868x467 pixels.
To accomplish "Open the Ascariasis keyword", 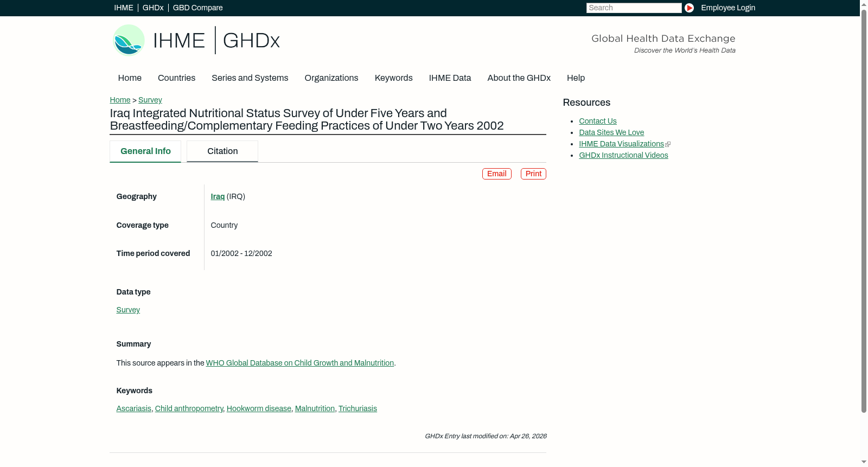I will (134, 408).
